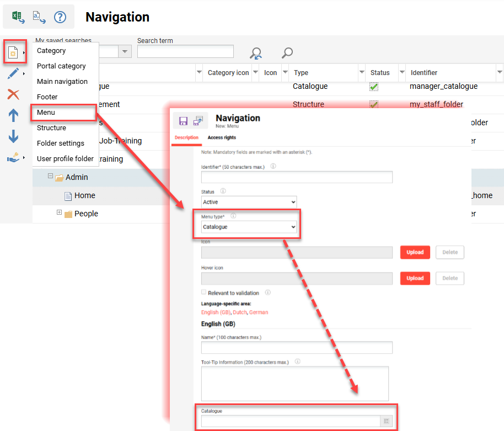Click the Upload button for Icon

(415, 252)
